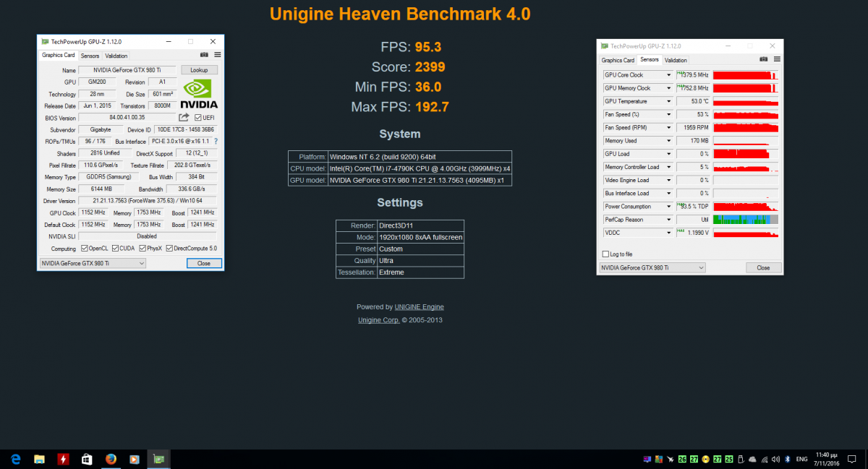Launch the red lightning-bolt taskbar app
This screenshot has width=868, height=469.
pos(63,459)
